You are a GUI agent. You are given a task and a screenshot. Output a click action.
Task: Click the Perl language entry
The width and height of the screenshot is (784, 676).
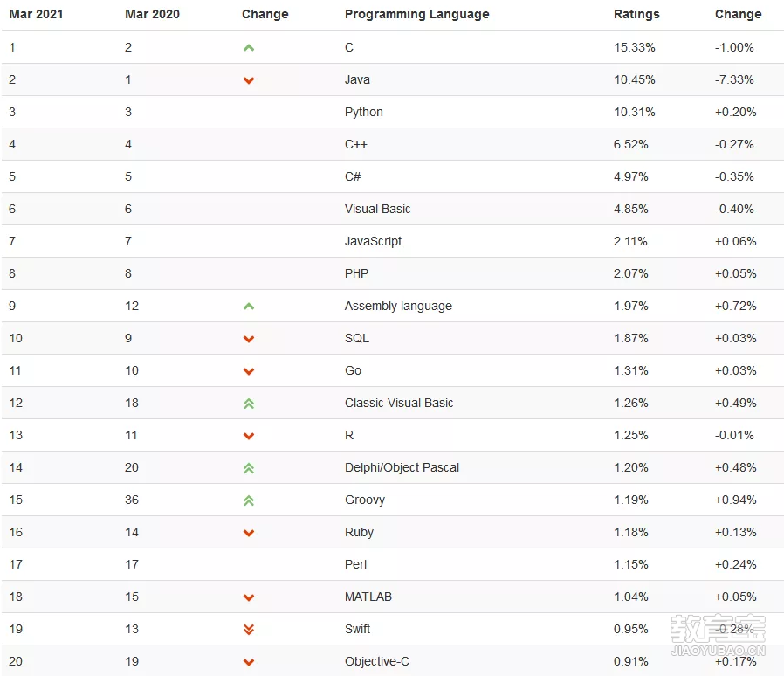pyautogui.click(x=355, y=564)
